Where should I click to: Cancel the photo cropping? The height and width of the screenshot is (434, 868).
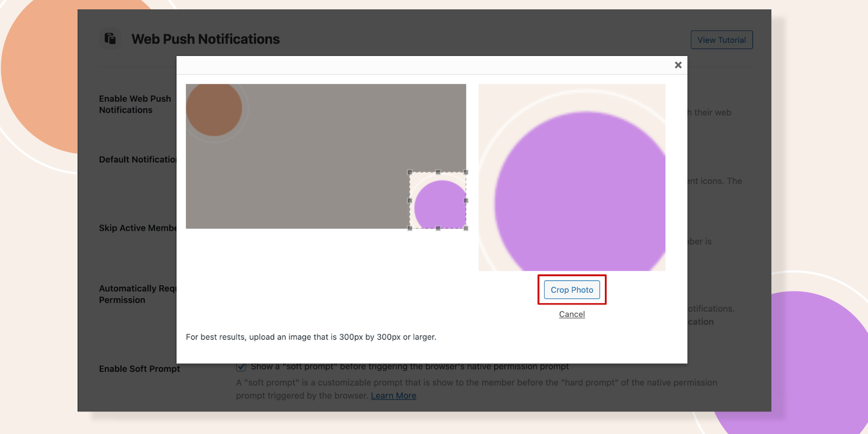[x=572, y=314]
